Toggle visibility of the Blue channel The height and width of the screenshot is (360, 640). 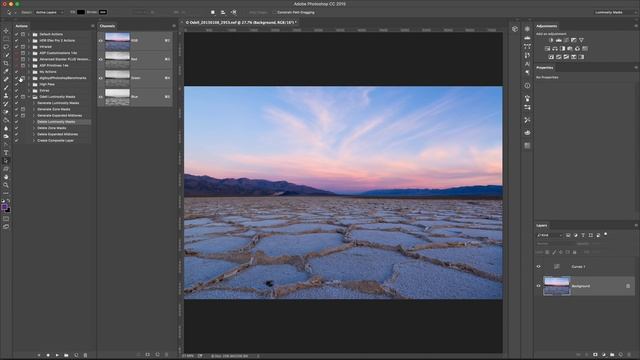[x=100, y=97]
